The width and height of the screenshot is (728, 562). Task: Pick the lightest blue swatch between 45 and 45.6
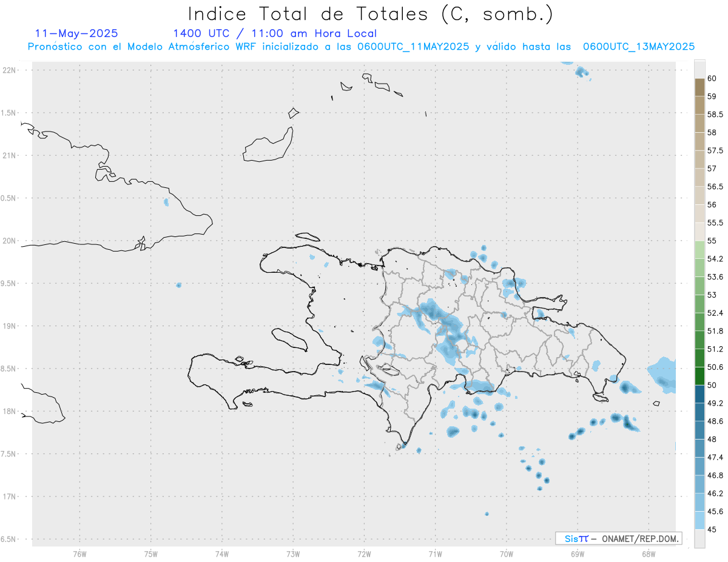coord(699,520)
